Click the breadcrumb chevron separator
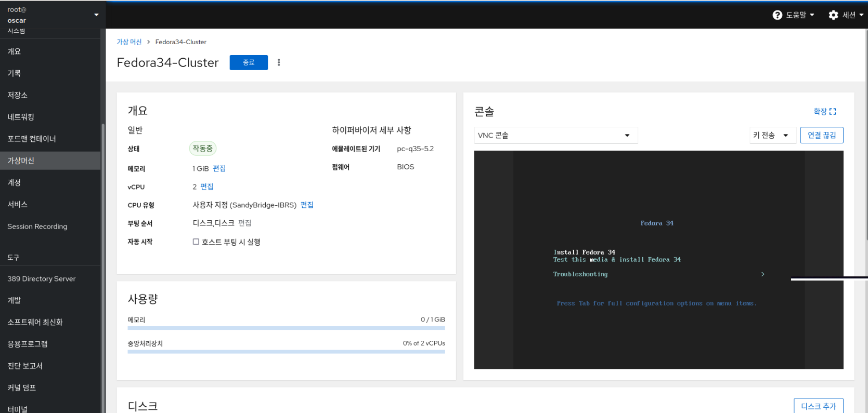This screenshot has width=868, height=413. click(x=148, y=42)
